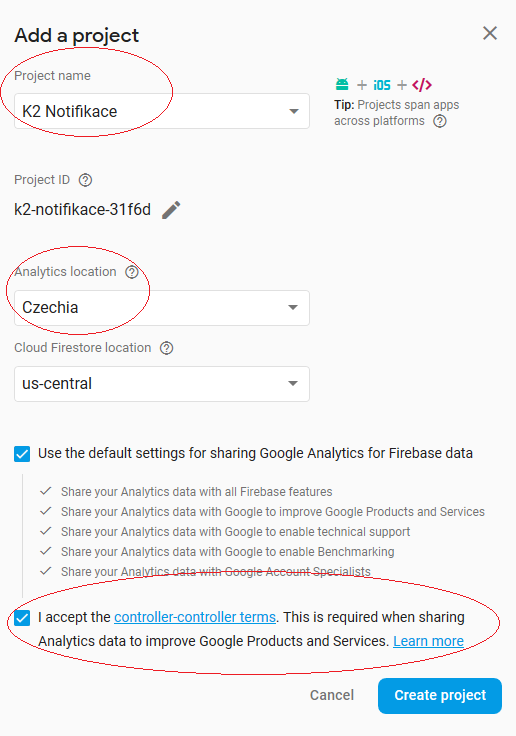Uncheck default Analytics sharing settings checkbox
516x736 pixels.
22,454
